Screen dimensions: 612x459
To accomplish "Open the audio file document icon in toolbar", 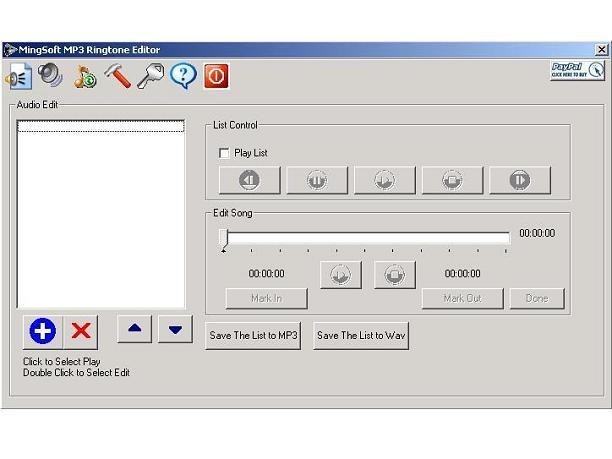I will (19, 76).
